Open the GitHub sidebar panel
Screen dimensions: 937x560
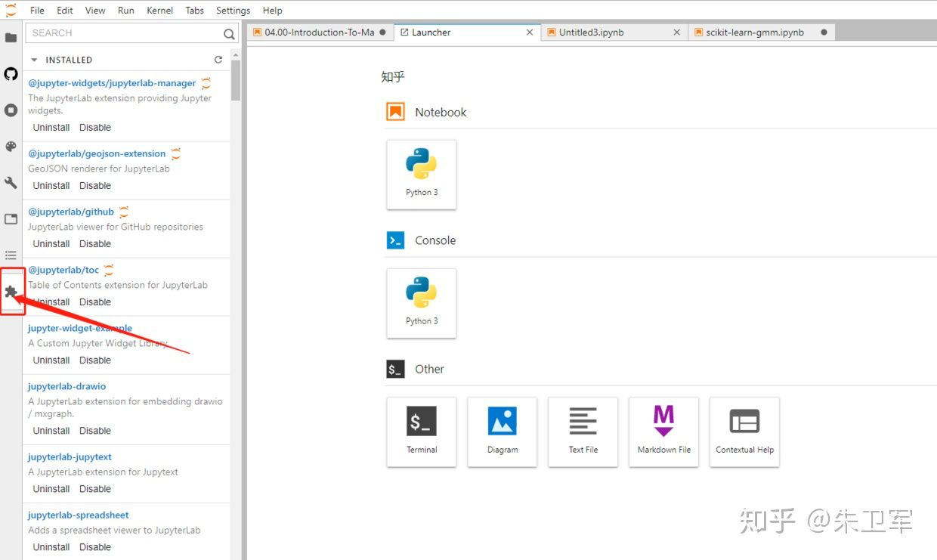[11, 73]
